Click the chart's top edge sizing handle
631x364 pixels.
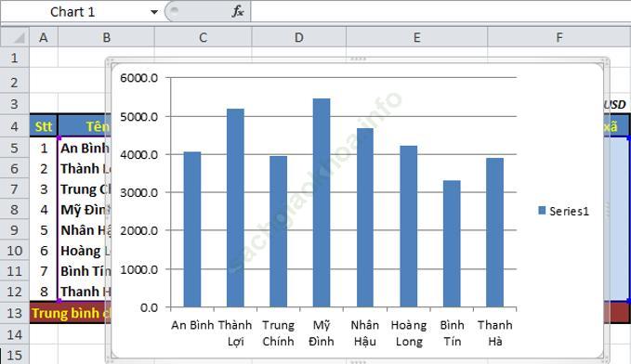pos(358,59)
